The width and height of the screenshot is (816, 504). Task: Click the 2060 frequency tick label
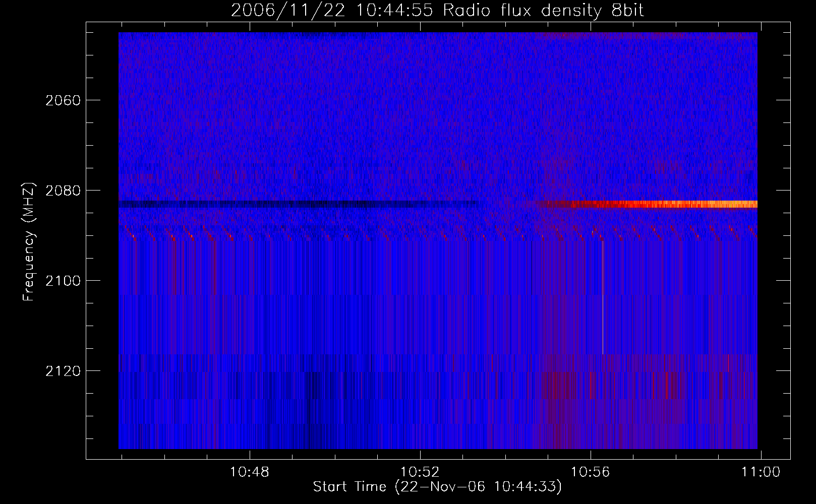pyautogui.click(x=63, y=100)
